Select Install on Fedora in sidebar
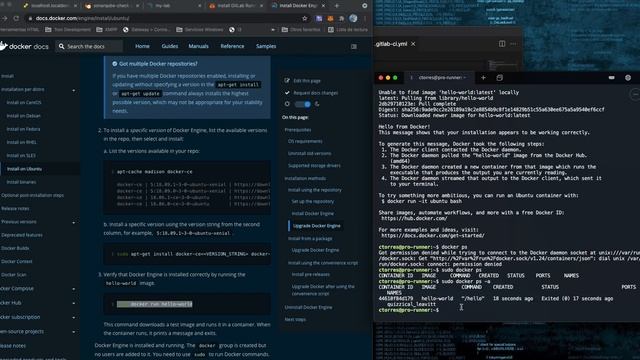This screenshot has width=640, height=360. tap(23, 129)
